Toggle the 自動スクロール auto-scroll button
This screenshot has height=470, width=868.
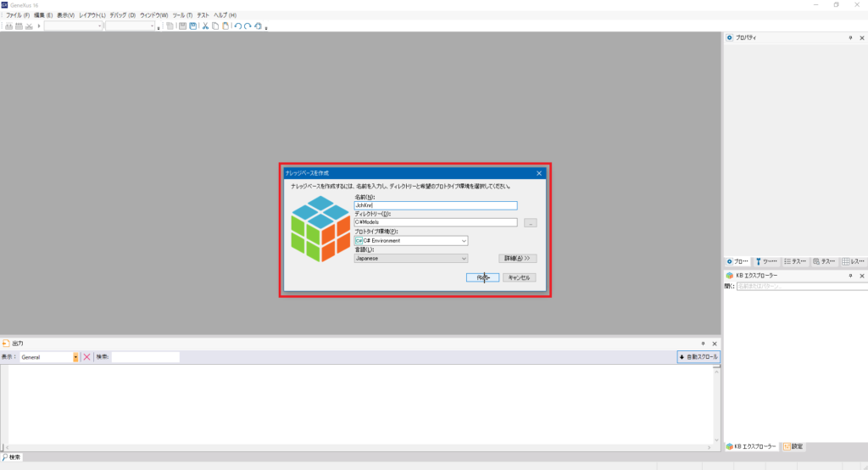click(698, 357)
